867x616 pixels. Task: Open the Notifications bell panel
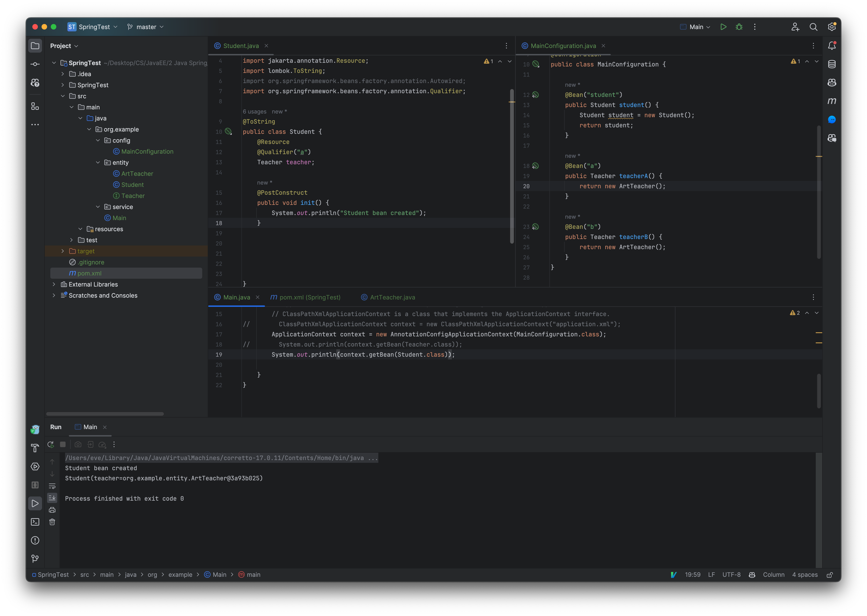coord(832,46)
